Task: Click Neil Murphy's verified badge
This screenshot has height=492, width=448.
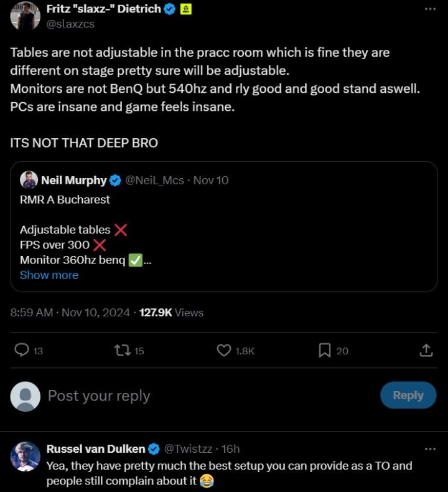Action: (x=116, y=181)
